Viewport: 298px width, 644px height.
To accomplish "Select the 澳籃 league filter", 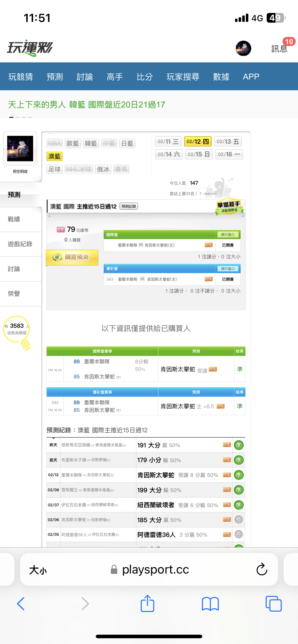I will pyautogui.click(x=55, y=156).
